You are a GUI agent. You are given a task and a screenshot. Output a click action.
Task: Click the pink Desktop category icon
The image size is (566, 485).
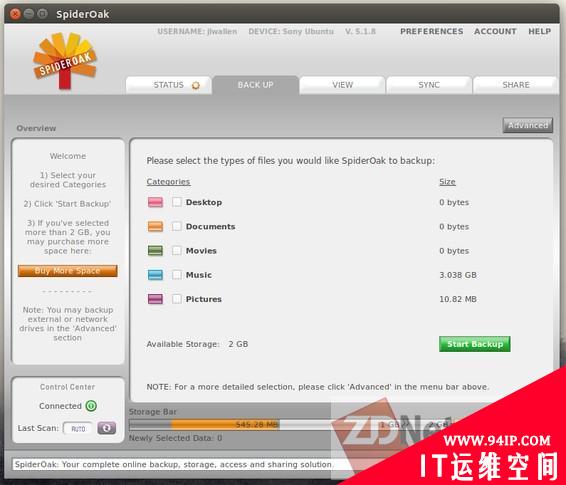click(155, 202)
